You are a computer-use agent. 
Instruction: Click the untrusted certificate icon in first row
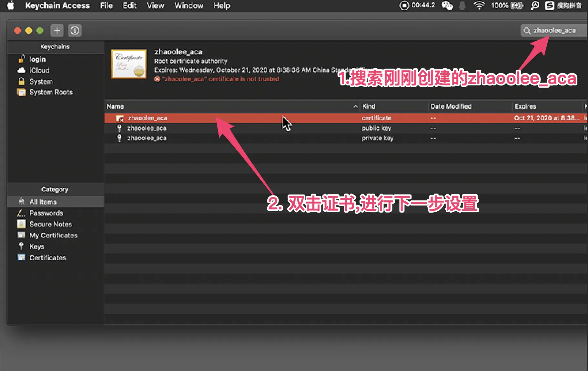[x=120, y=118]
